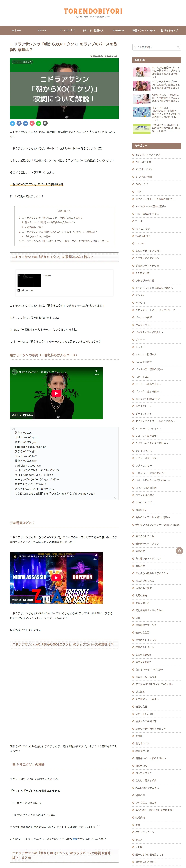Screen dimensions: 186x868
Task: Open the Tiktok navigation menu item
Action: pyautogui.click(x=42, y=31)
